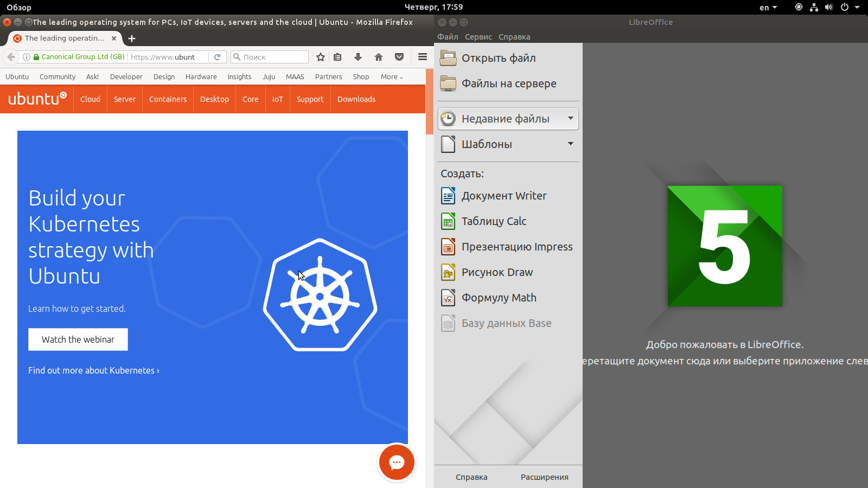
Task: Click the Firefox page vertical scrollbar thumb
Action: (430, 101)
